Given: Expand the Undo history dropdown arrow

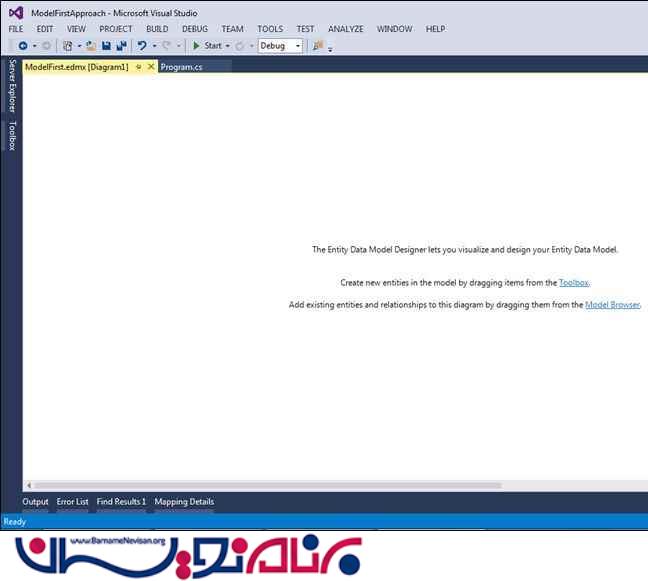Looking at the screenshot, I should coord(154,46).
